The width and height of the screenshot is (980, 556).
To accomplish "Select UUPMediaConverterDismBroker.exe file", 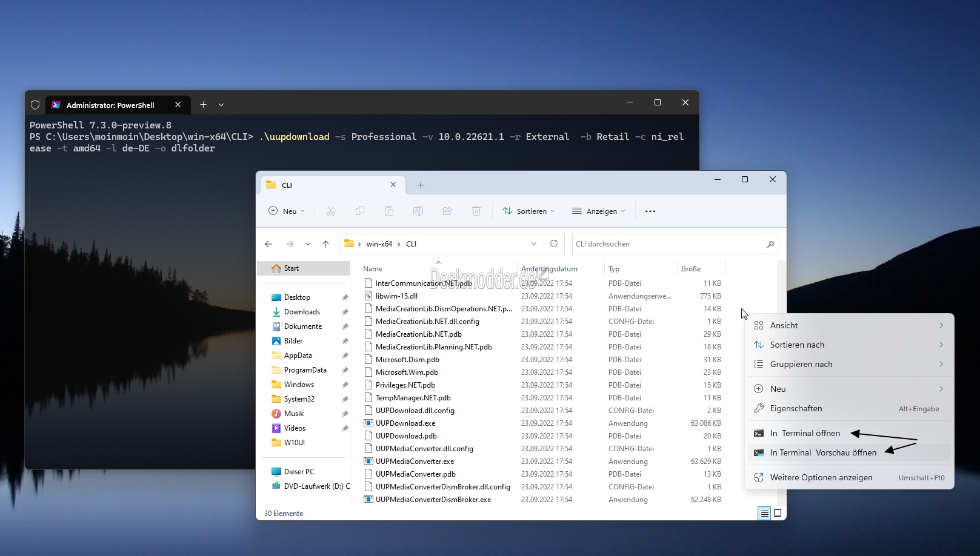I will [433, 500].
